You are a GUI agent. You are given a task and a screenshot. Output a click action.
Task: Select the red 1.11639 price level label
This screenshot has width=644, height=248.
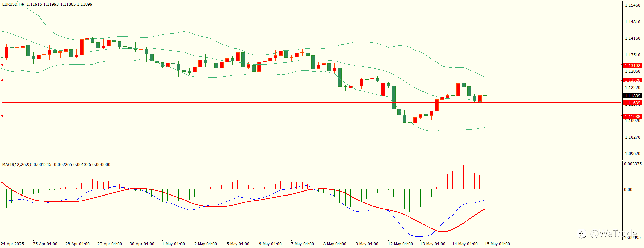pyautogui.click(x=632, y=103)
